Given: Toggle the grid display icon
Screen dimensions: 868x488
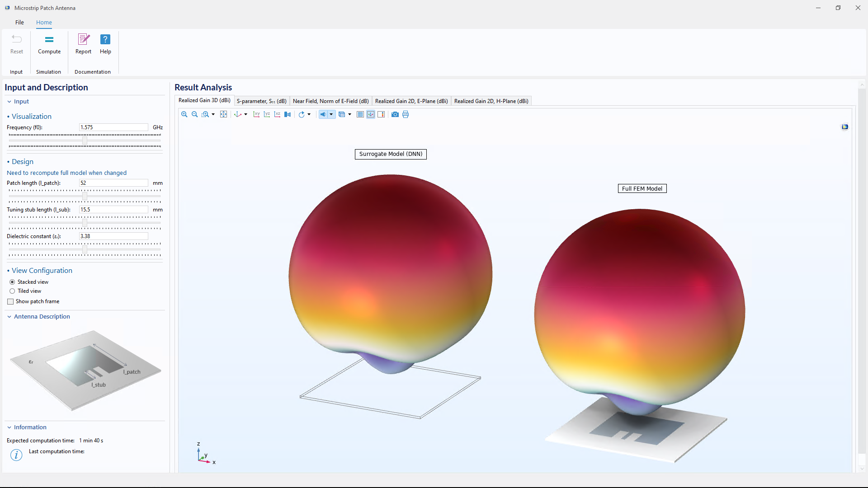Looking at the screenshot, I should (x=360, y=115).
